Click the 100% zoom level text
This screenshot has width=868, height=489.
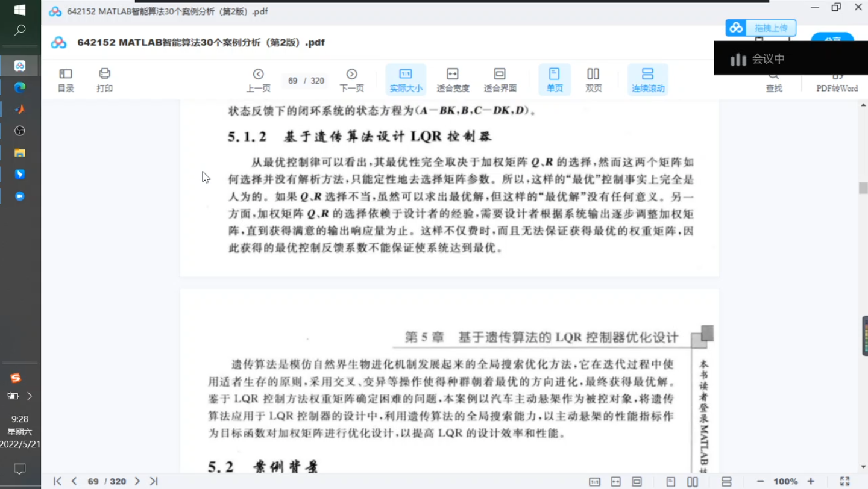(785, 481)
